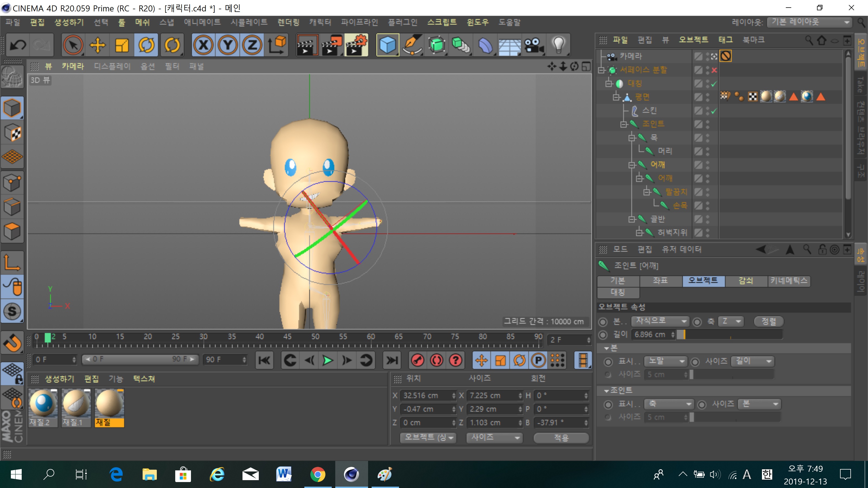Toggle Y axis lock
868x488 pixels.
pyautogui.click(x=228, y=45)
